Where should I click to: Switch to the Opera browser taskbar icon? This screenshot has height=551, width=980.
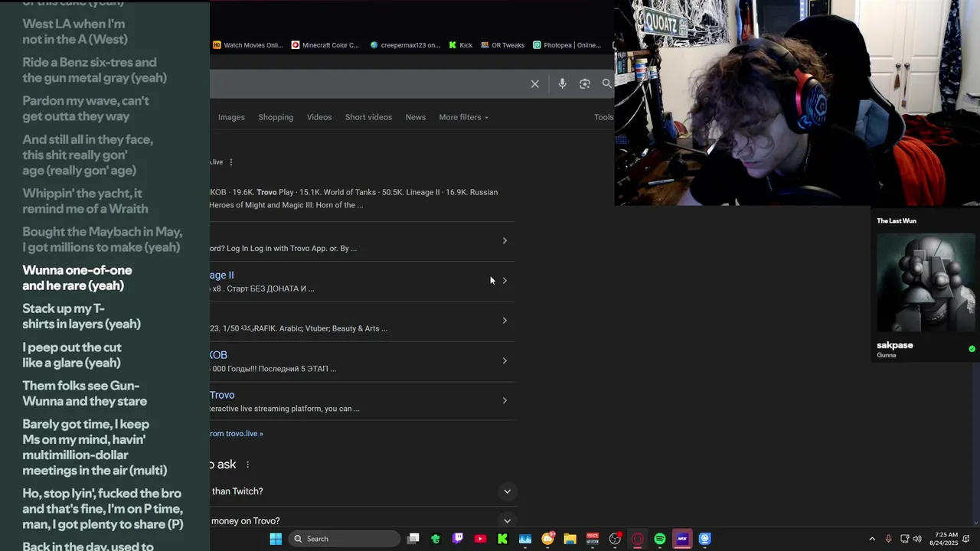coord(637,539)
